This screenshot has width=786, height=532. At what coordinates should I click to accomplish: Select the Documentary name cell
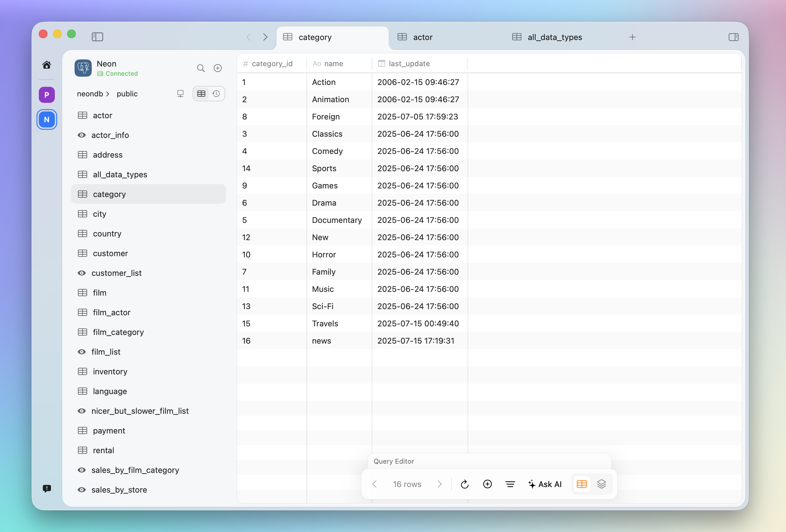[x=339, y=220]
